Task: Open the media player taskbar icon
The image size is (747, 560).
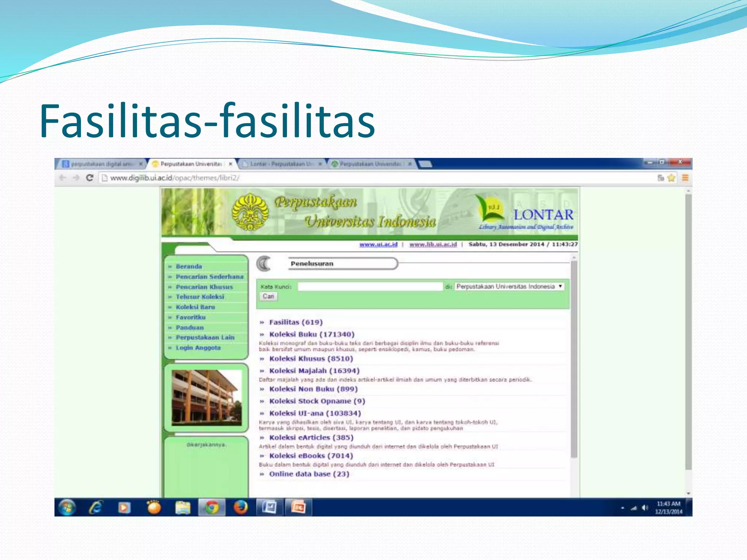Action: point(124,507)
